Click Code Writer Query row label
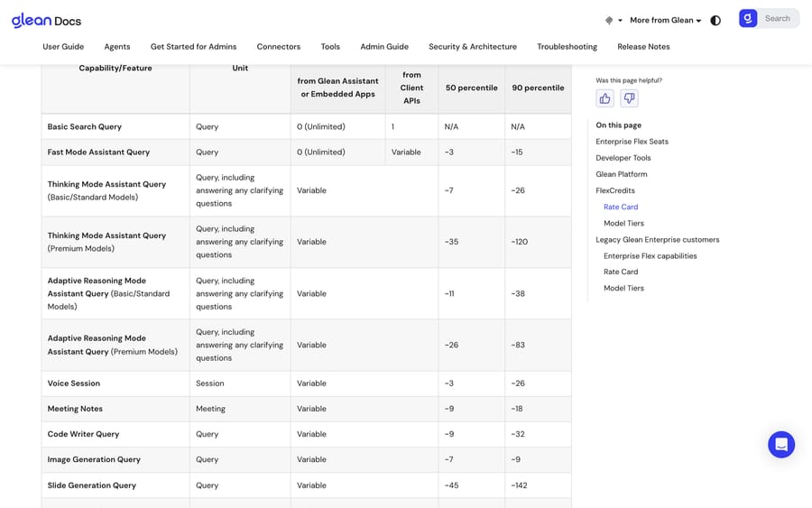 coord(83,434)
